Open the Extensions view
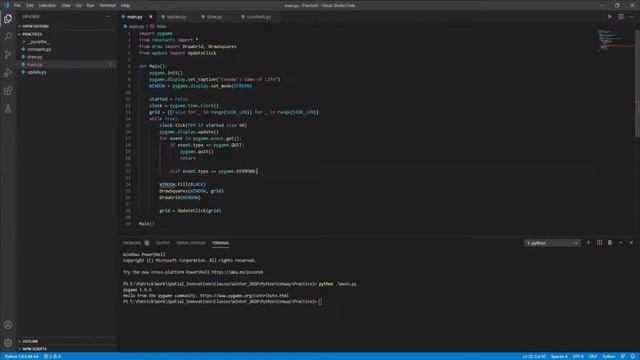Screen dimensions: 640x360 point(8,91)
